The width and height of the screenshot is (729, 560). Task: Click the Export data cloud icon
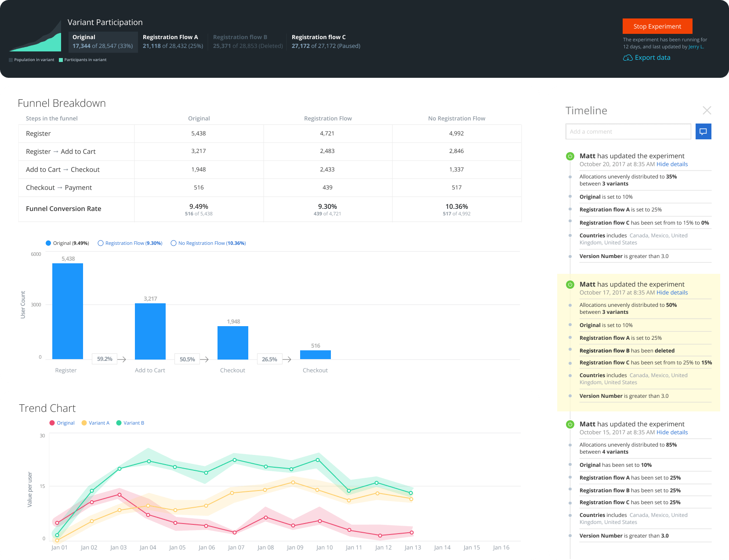pyautogui.click(x=627, y=58)
